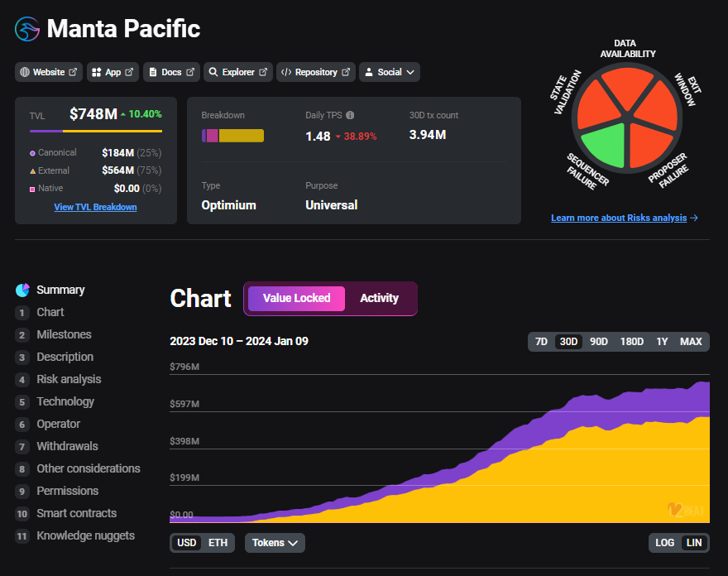The image size is (728, 576).
Task: Click the external-link icon beside Explorer
Action: [263, 72]
